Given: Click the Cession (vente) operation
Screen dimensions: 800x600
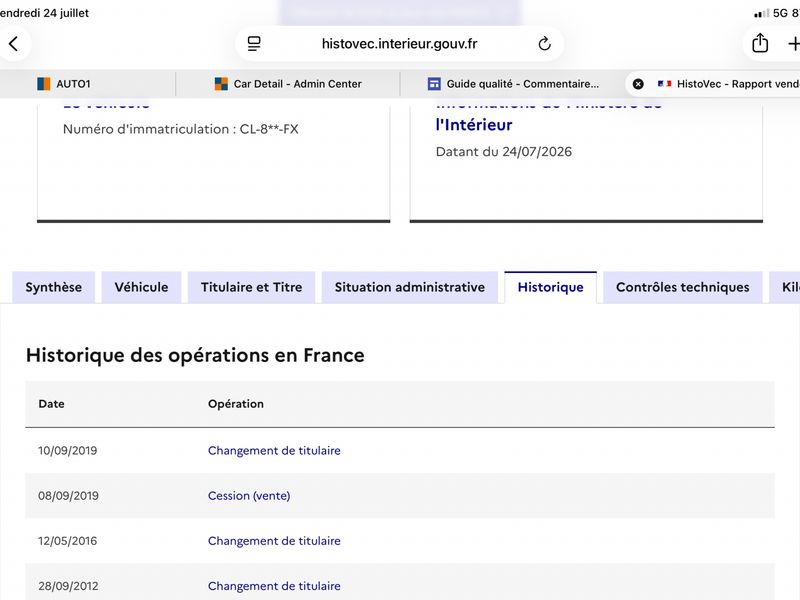Looking at the screenshot, I should click(249, 495).
